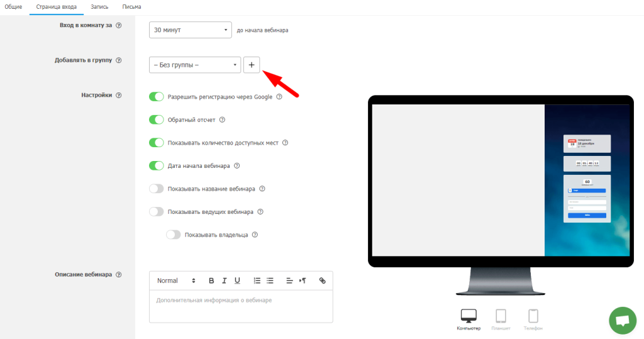Click the plus button to add group
This screenshot has height=339, width=644.
tap(252, 65)
